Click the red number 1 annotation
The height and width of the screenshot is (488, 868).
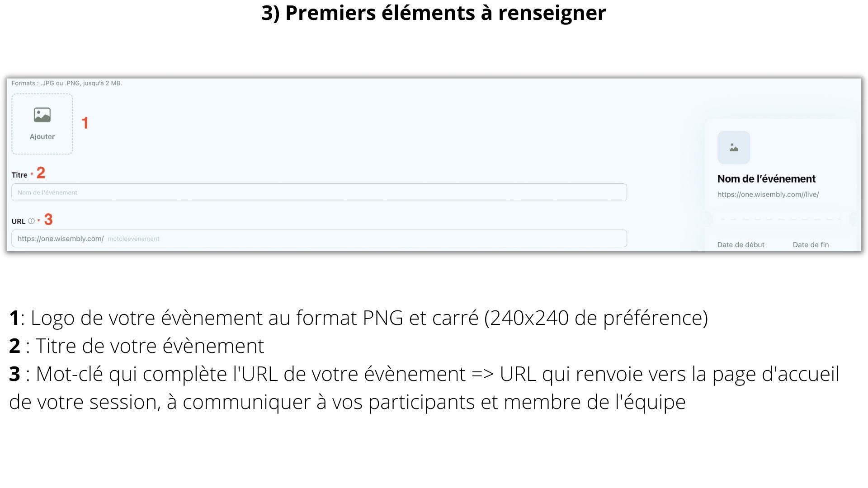[x=85, y=123]
